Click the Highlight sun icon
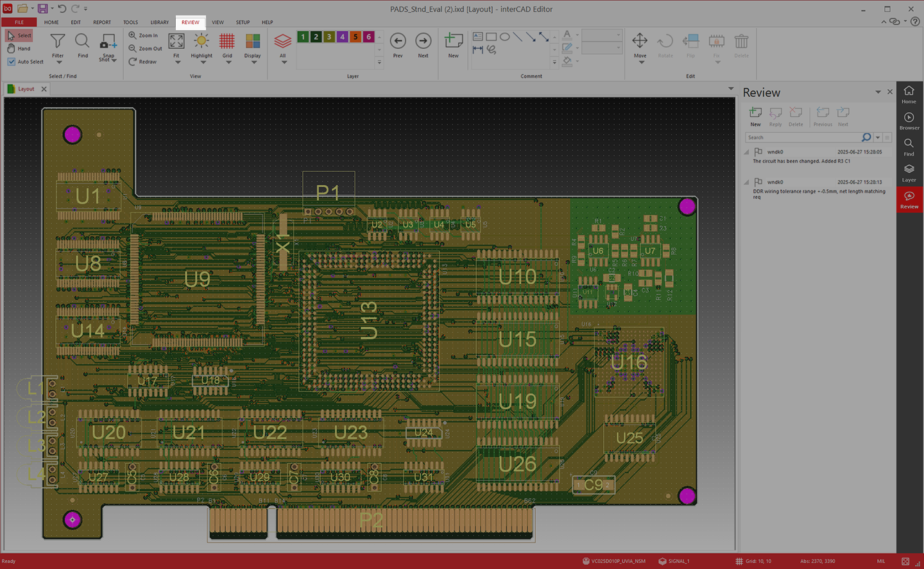Image resolution: width=924 pixels, height=569 pixels. [x=201, y=42]
